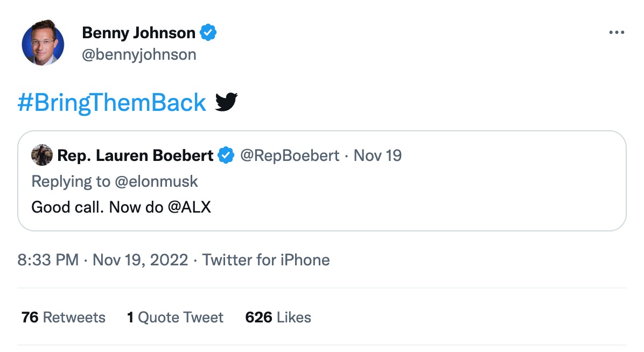644x352 pixels.
Task: Select the Rep. Lauren Boebert name
Action: [x=135, y=156]
